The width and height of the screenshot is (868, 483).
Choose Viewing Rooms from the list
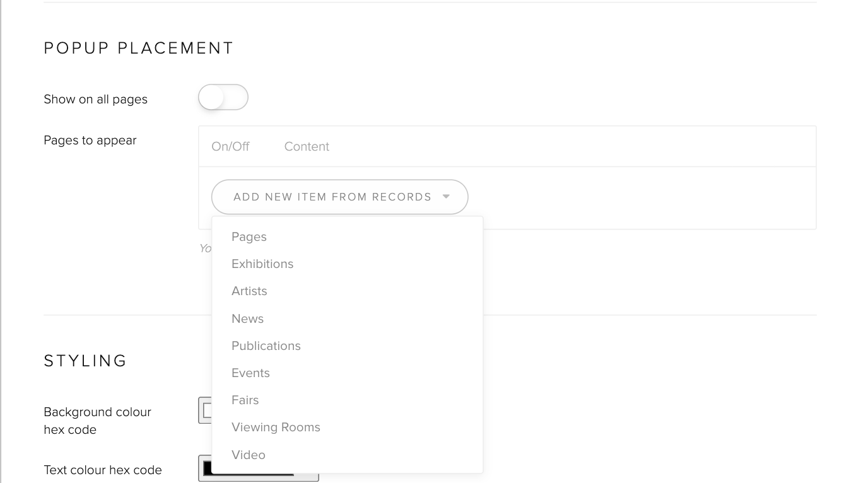276,428
